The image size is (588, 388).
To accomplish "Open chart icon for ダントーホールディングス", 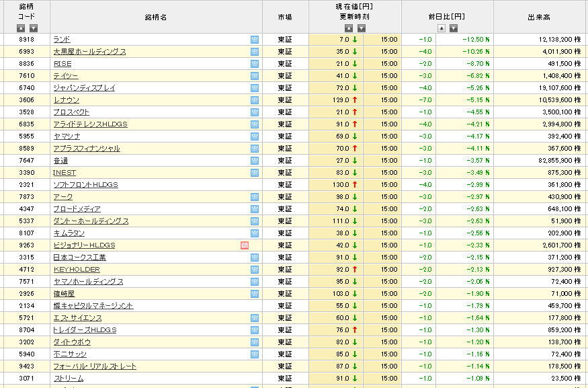I will tap(255, 221).
